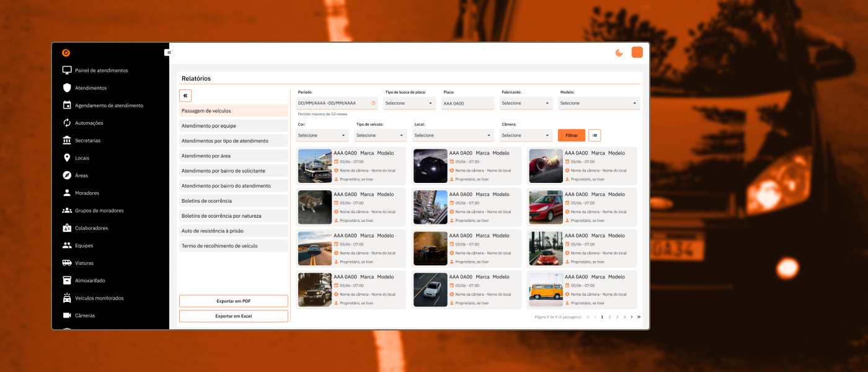Open Painel de atendimentos monitor icon
The width and height of the screenshot is (868, 372).
67,71
